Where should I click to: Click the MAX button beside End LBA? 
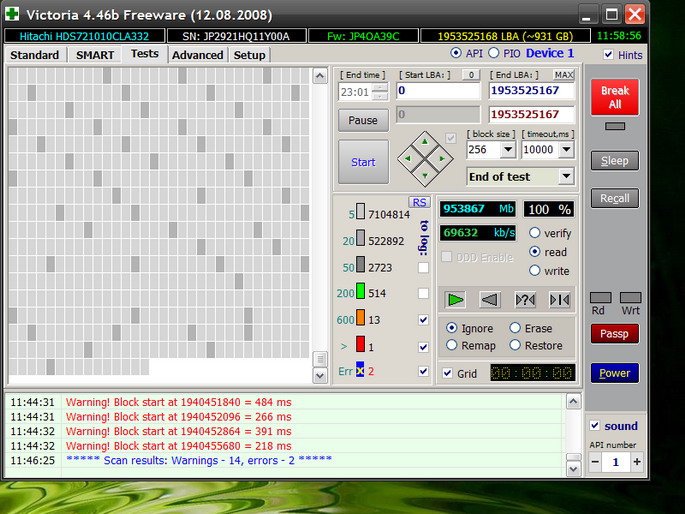click(564, 75)
